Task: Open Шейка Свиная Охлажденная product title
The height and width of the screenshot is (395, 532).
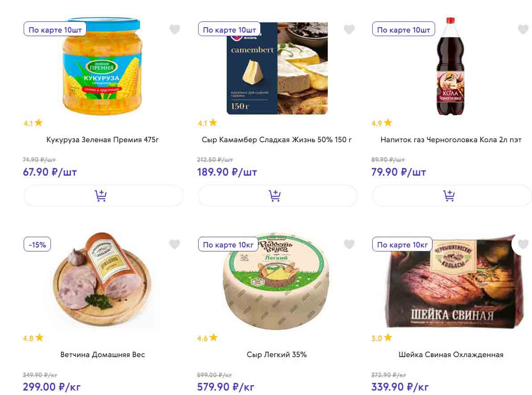Action: [451, 354]
